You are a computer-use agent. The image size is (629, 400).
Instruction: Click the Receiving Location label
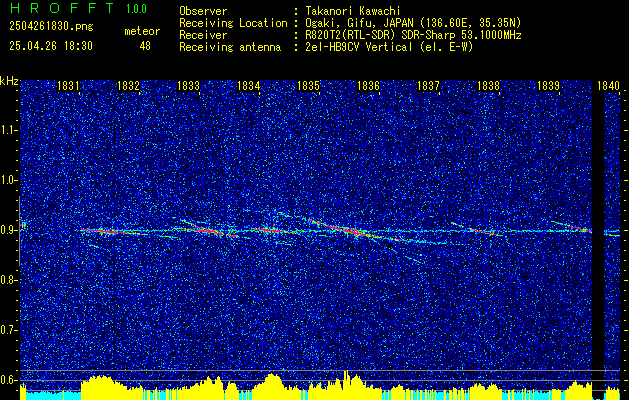[x=233, y=23]
